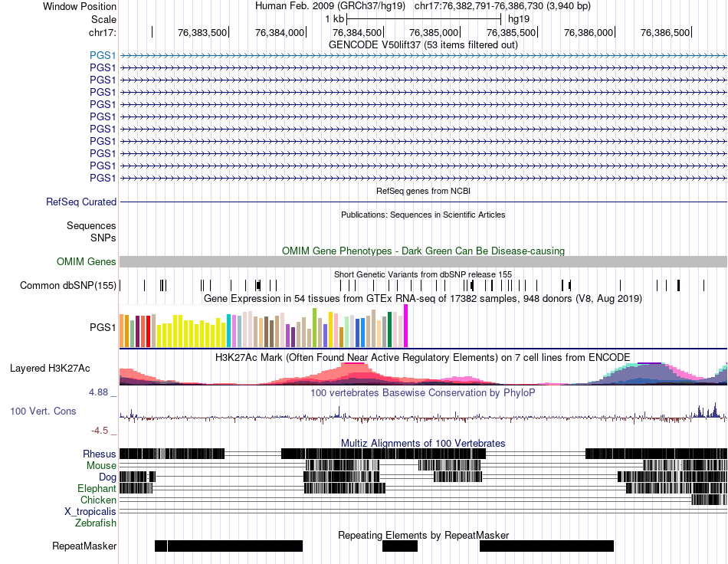
Task: Click the chr17: ruler label
Action: pyautogui.click(x=103, y=32)
